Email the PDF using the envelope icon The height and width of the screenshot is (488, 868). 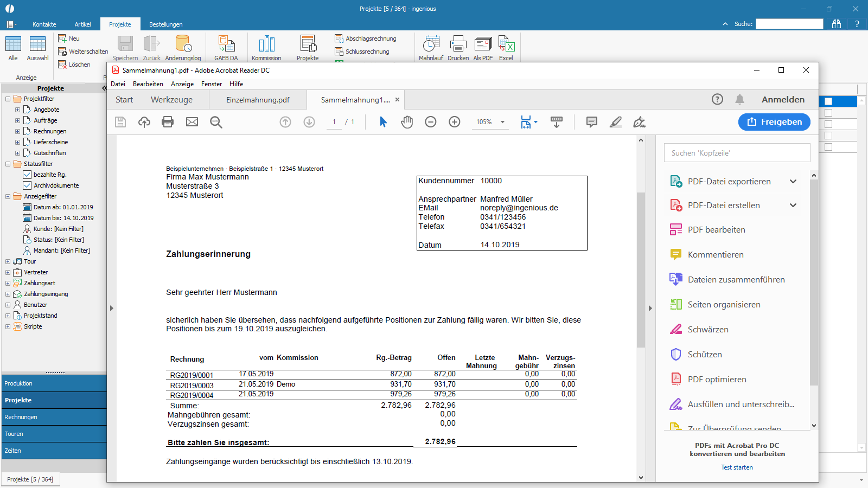coord(192,122)
